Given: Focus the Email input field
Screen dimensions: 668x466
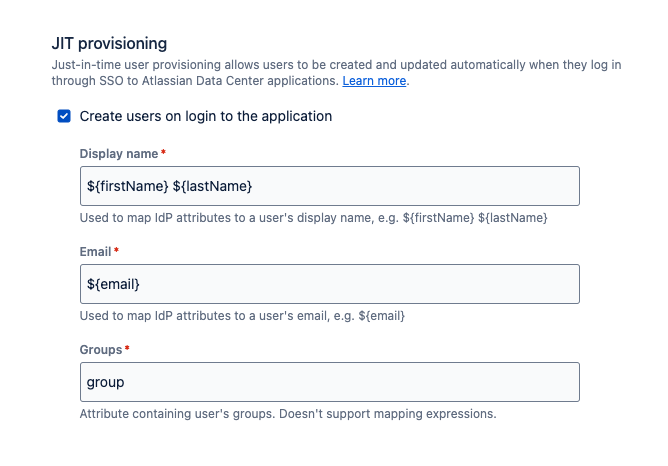Looking at the screenshot, I should click(x=330, y=284).
